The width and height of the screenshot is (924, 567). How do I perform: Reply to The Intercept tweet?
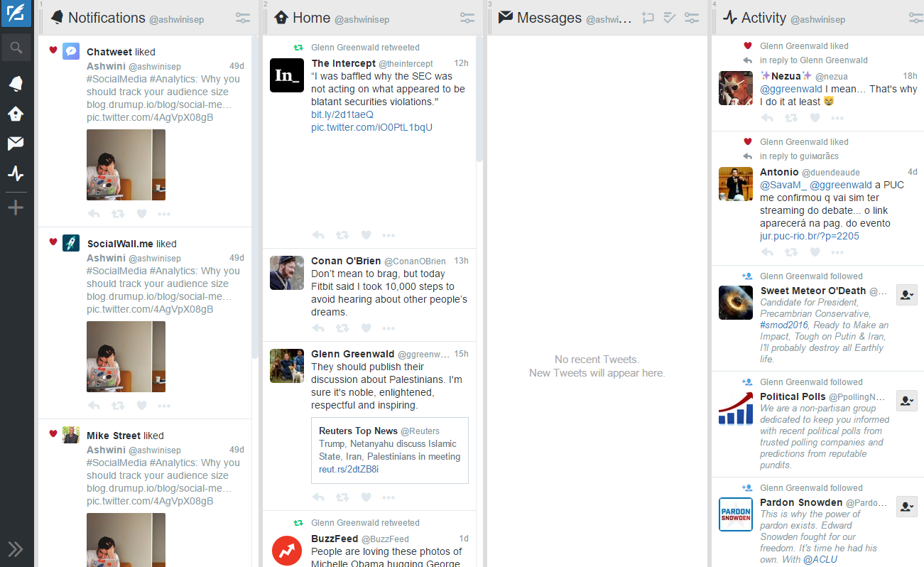point(319,235)
